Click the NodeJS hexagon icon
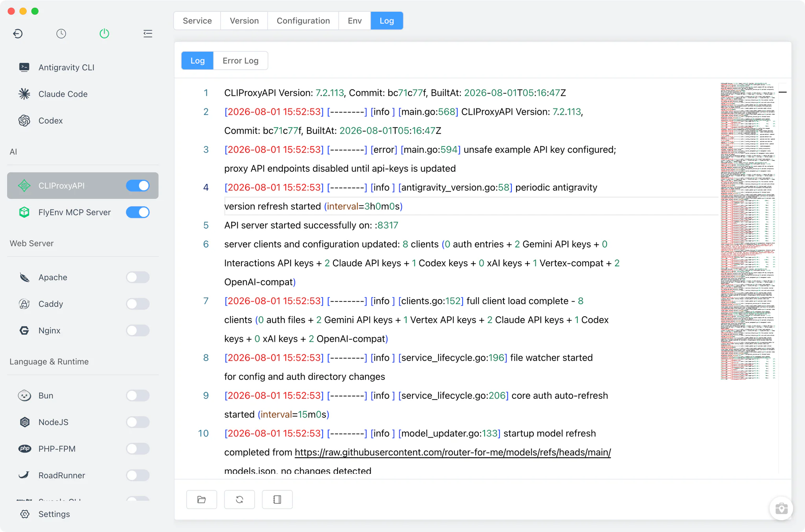Viewport: 805px width, 532px height. (24, 422)
